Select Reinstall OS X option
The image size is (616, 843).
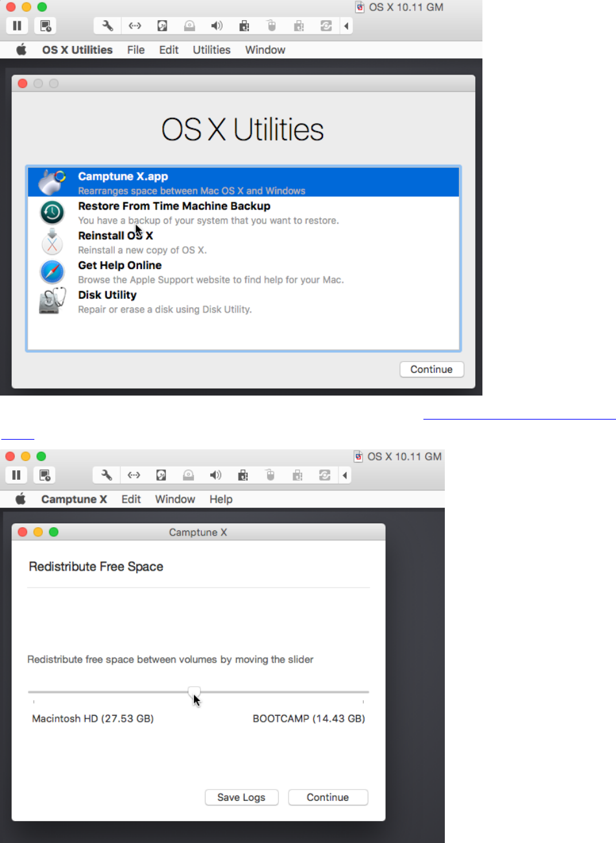pos(243,242)
